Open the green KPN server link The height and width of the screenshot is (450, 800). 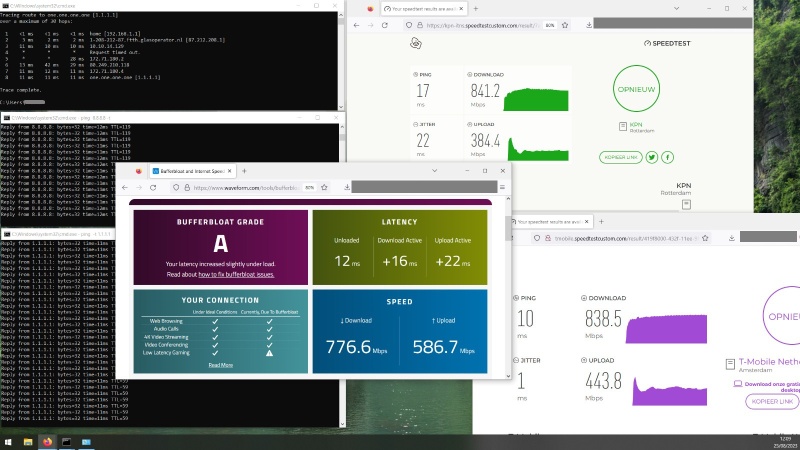636,124
